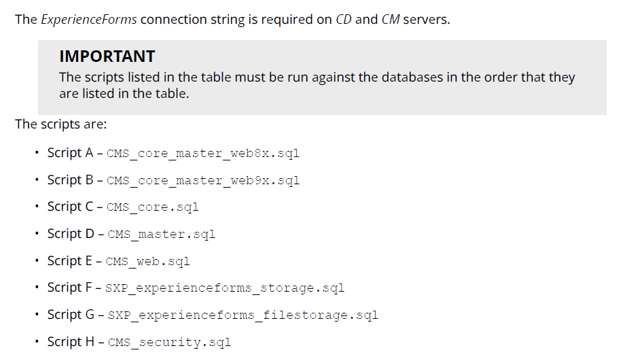Click the Script F label
644x361 pixels.
tap(69, 288)
